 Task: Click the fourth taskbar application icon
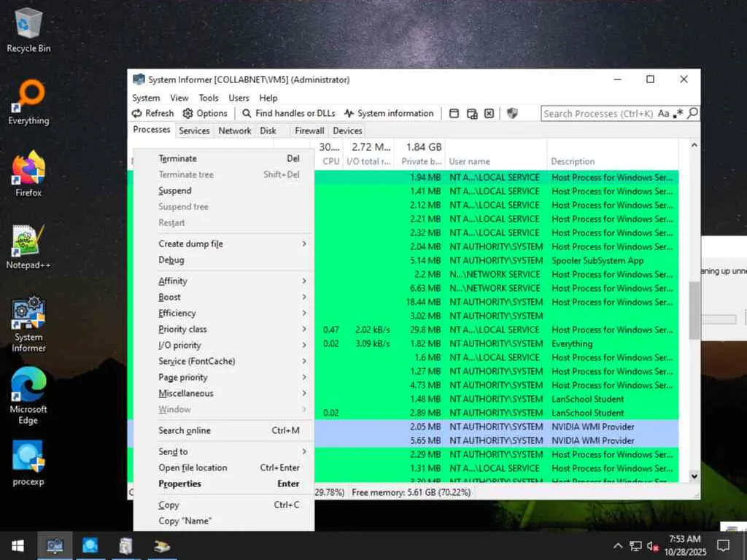pyautogui.click(x=161, y=545)
